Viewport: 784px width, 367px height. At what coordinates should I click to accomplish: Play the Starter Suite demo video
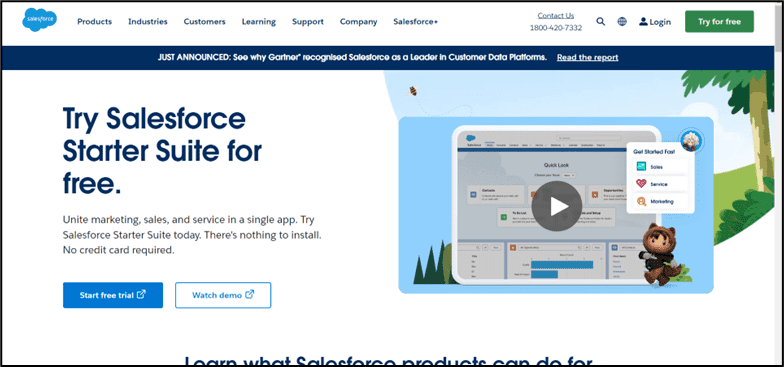556,206
